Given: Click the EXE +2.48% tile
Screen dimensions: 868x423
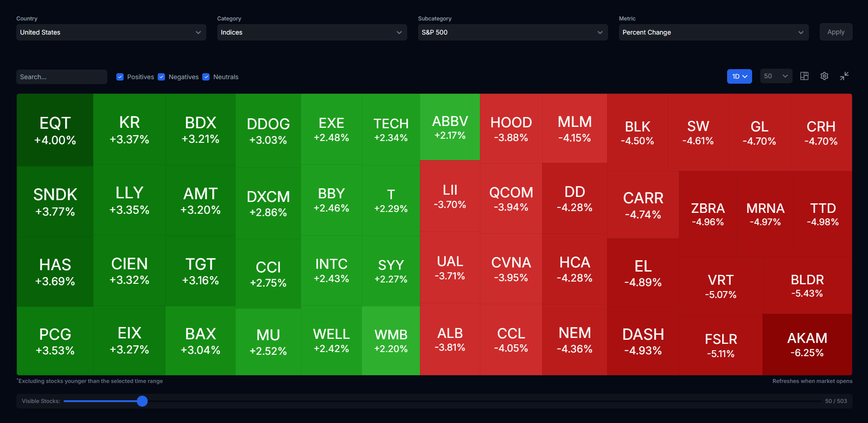Looking at the screenshot, I should (331, 129).
